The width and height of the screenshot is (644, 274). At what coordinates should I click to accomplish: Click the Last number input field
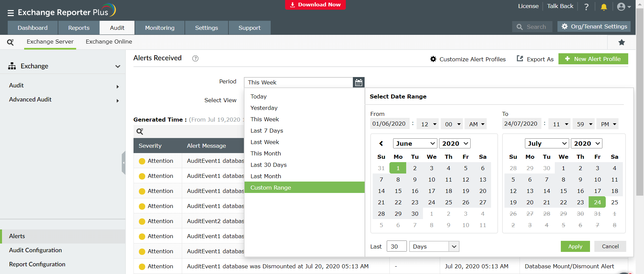pos(396,247)
